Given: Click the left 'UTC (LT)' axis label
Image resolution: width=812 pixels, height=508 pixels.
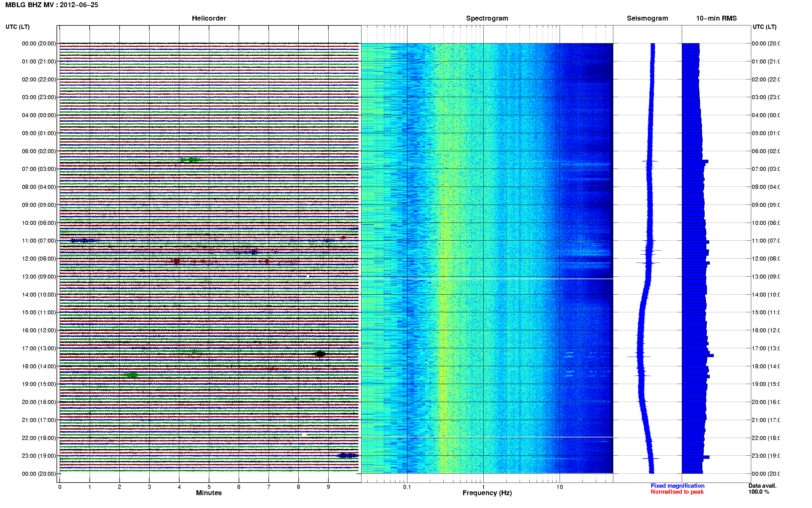Looking at the screenshot, I should tap(17, 27).
